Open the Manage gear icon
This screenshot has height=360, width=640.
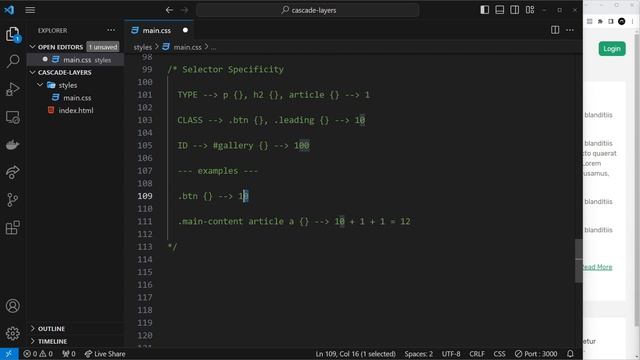coord(13,333)
